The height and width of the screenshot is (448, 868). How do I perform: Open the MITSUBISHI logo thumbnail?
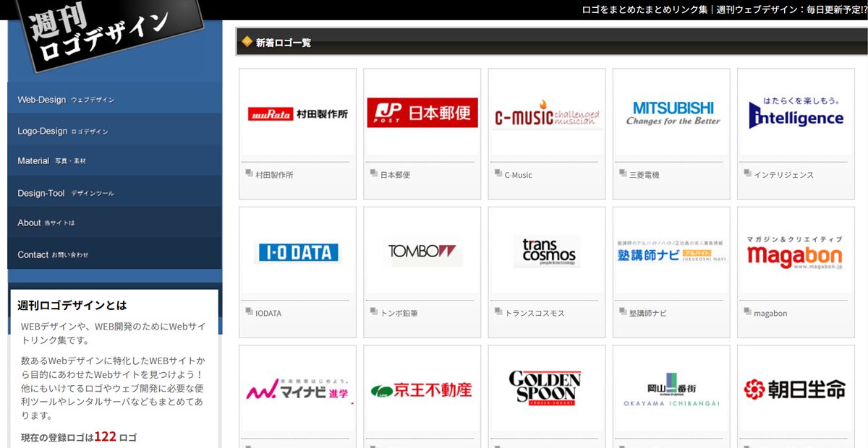click(671, 113)
